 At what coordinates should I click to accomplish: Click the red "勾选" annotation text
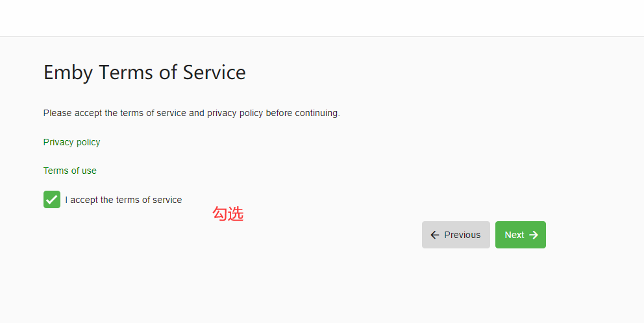click(228, 214)
